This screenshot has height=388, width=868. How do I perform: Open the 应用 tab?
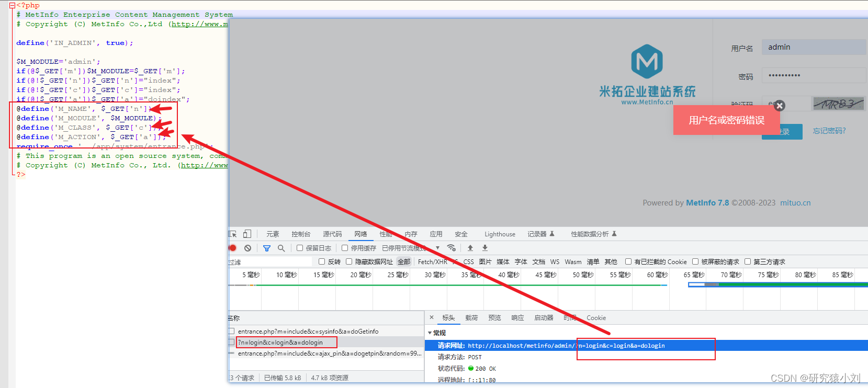(436, 234)
